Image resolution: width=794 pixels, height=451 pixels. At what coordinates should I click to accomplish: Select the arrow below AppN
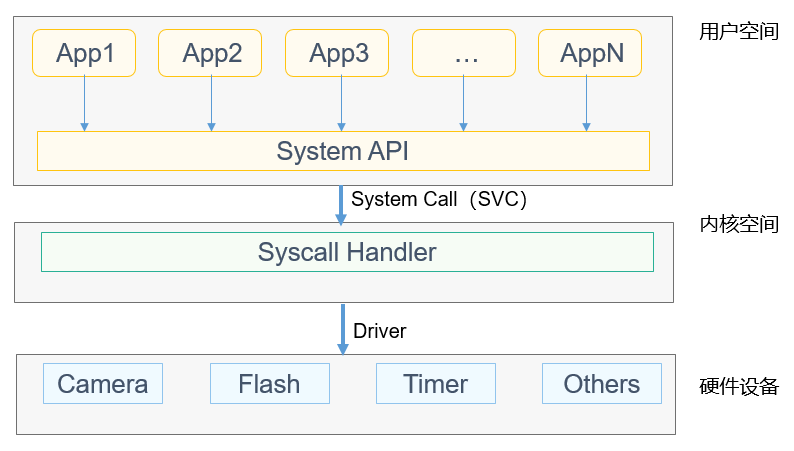[586, 104]
